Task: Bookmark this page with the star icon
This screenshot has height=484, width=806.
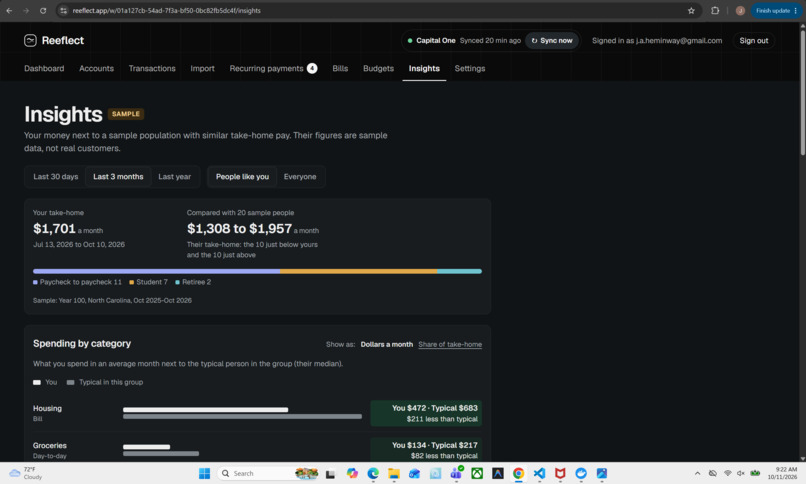Action: pos(691,10)
